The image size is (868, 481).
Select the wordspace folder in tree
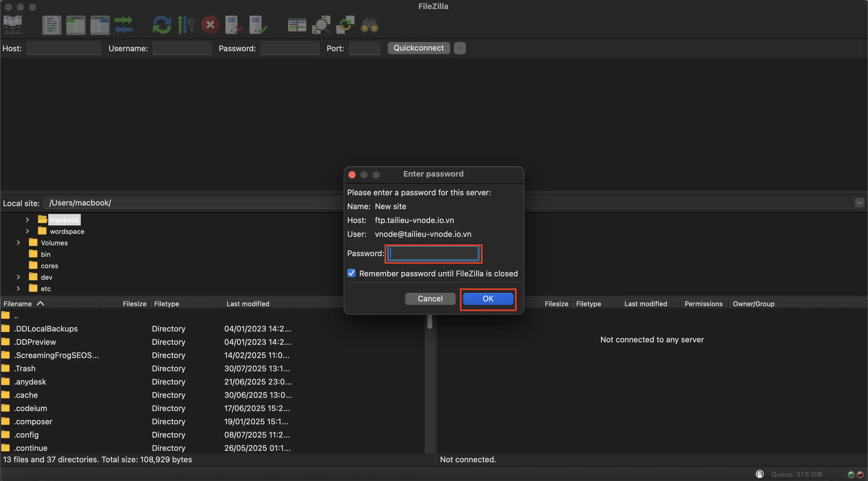tap(61, 231)
